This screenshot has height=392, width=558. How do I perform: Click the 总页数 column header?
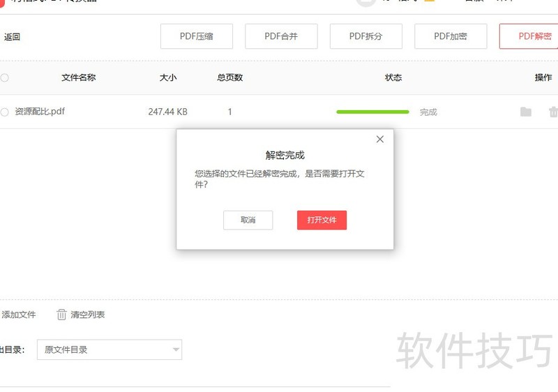point(230,77)
